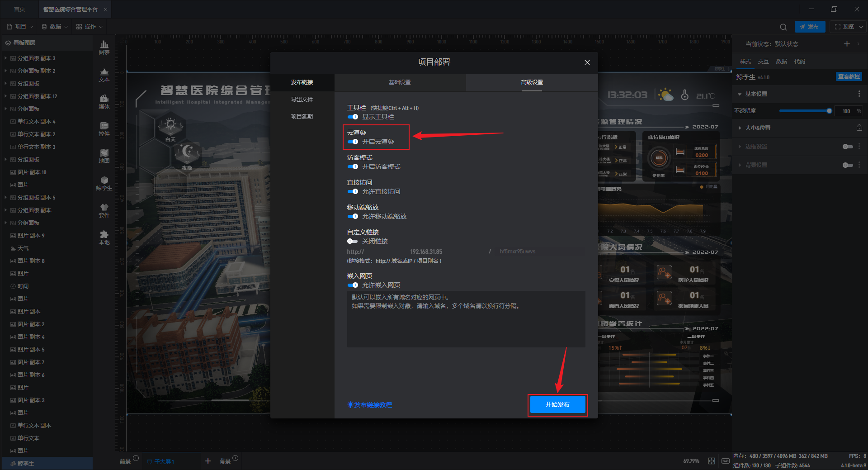Click the 发布 button in toolbar

[x=810, y=27]
